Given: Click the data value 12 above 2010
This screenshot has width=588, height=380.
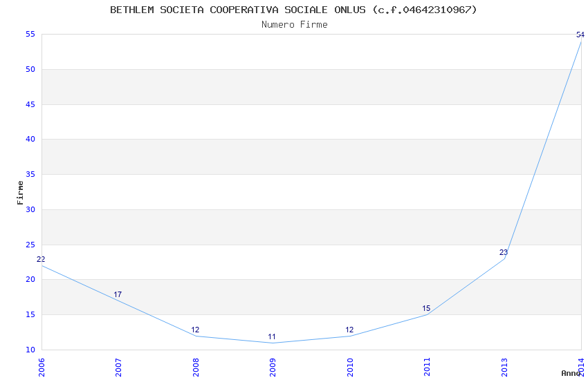Looking at the screenshot, I should point(349,330).
